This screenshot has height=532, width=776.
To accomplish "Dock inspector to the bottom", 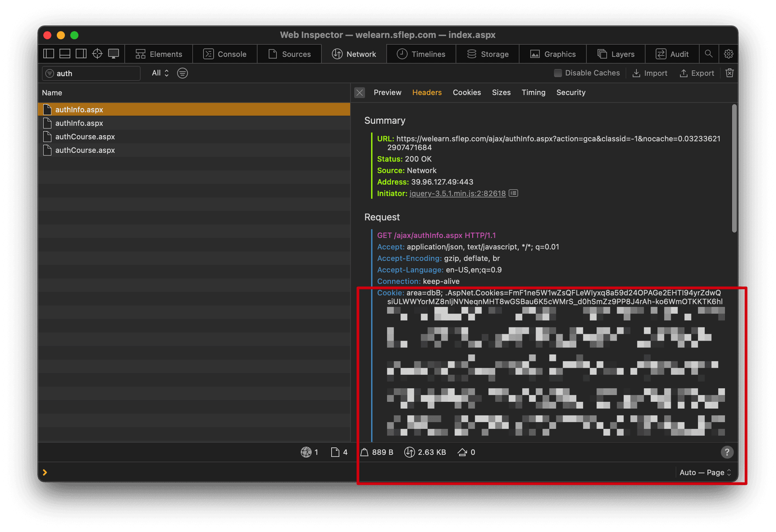I will 65,54.
